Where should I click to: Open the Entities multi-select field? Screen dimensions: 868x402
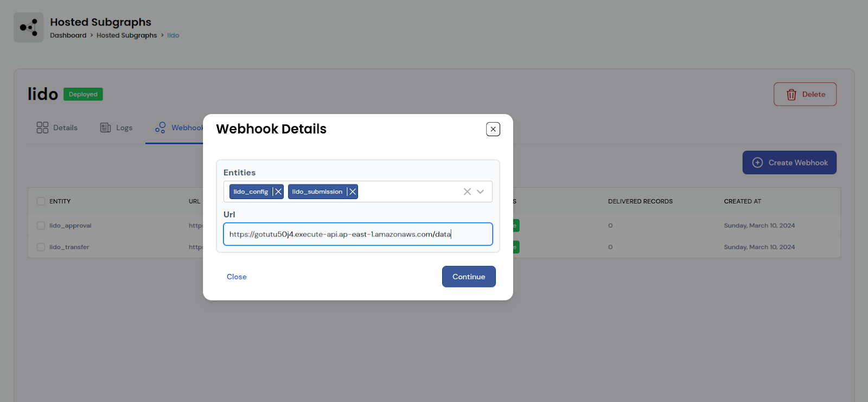[358, 192]
